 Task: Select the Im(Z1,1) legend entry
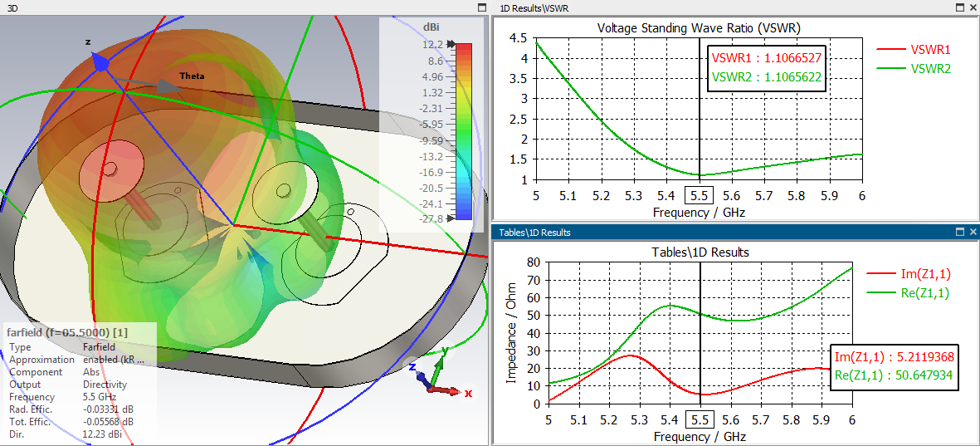[x=908, y=272]
